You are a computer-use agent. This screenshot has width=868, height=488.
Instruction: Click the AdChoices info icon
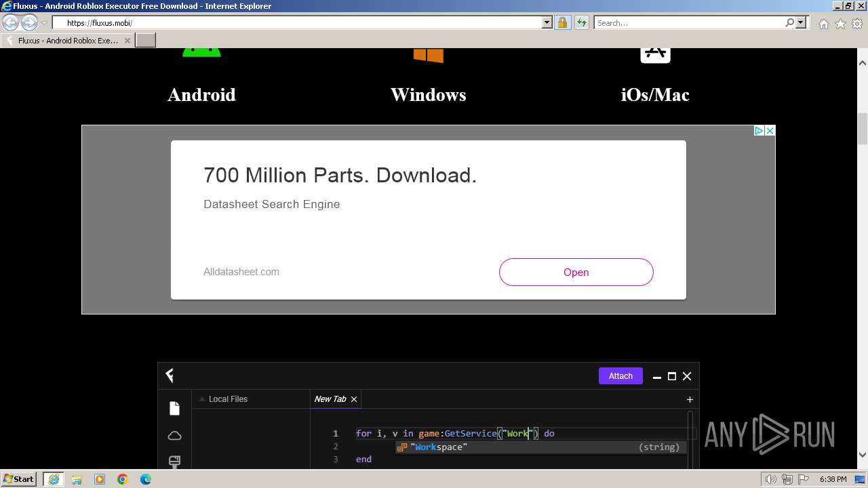[759, 131]
